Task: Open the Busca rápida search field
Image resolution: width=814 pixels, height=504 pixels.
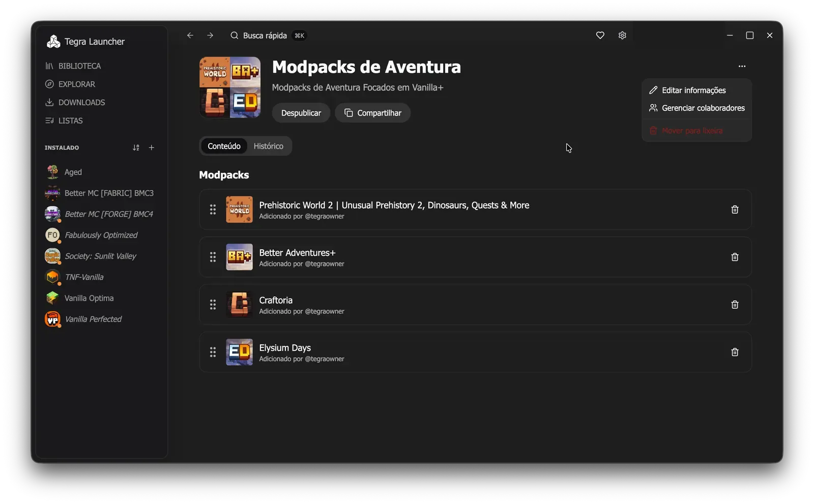Action: [268, 36]
